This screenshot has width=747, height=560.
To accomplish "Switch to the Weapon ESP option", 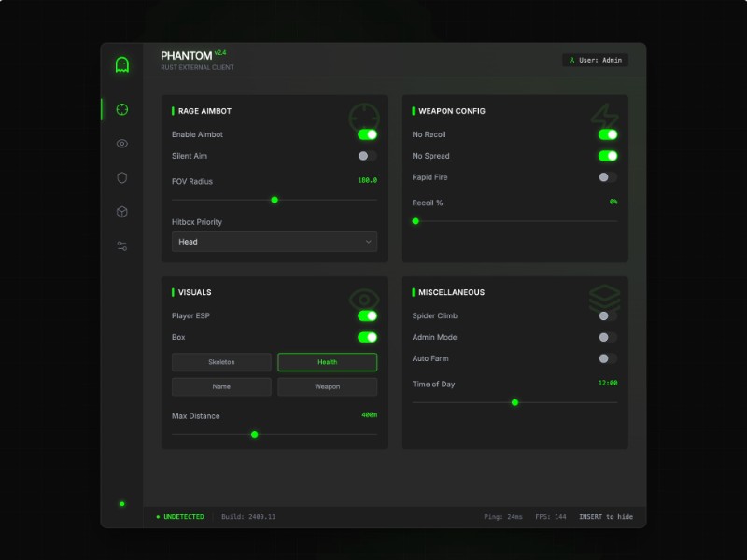I will point(327,386).
